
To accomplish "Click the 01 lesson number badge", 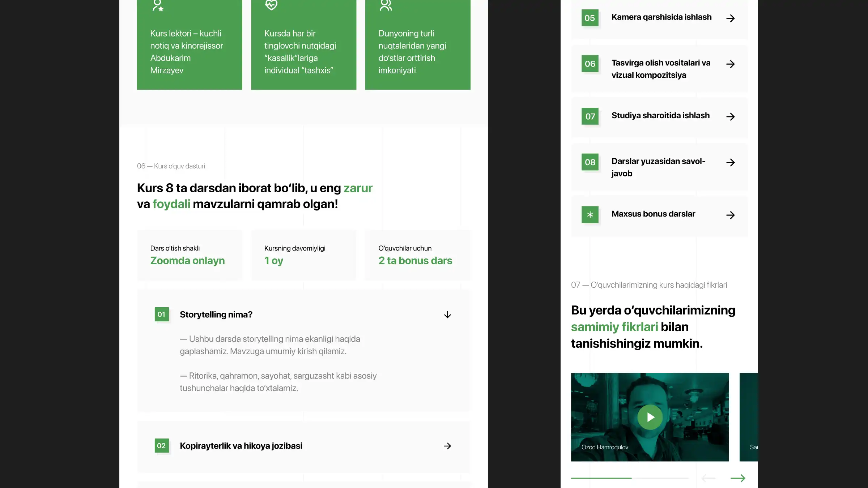I will [x=161, y=314].
